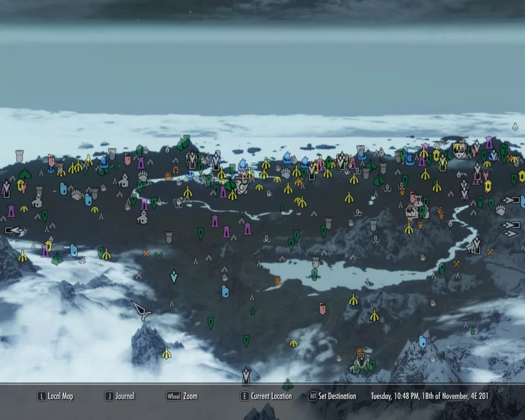Select the horse-head crest city shield

pos(411,212)
